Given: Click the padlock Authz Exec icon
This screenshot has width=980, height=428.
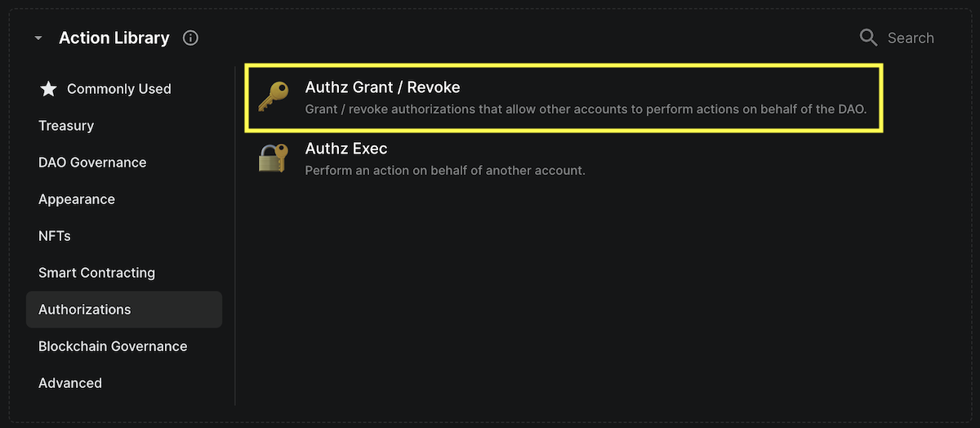Looking at the screenshot, I should pos(274,158).
